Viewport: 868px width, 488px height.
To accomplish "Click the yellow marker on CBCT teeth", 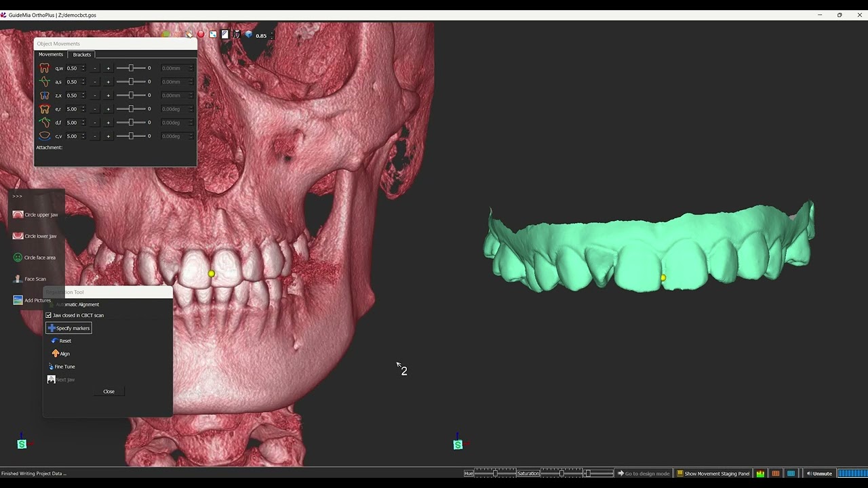I will [212, 274].
